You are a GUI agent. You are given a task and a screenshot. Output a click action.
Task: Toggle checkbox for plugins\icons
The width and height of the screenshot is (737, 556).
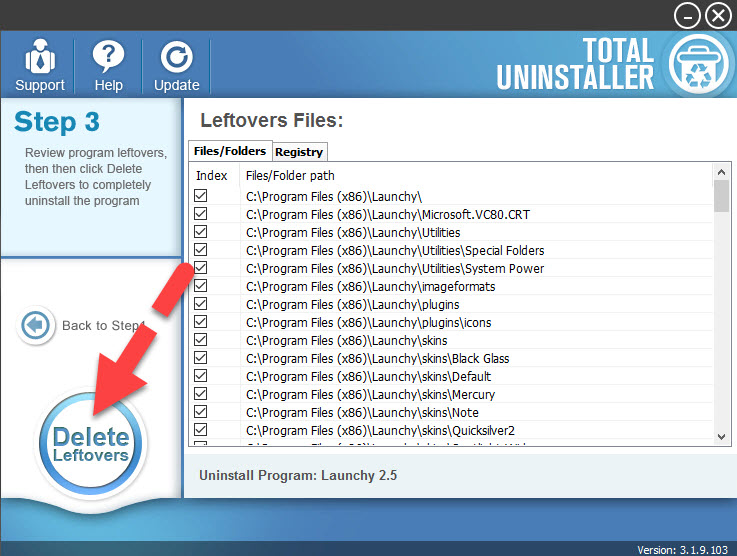click(x=201, y=321)
